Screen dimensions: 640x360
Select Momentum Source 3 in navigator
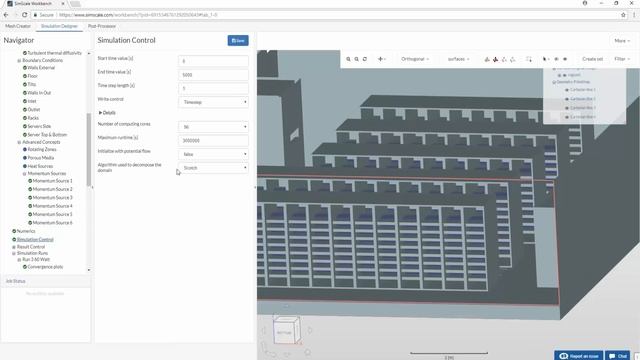tap(53, 198)
